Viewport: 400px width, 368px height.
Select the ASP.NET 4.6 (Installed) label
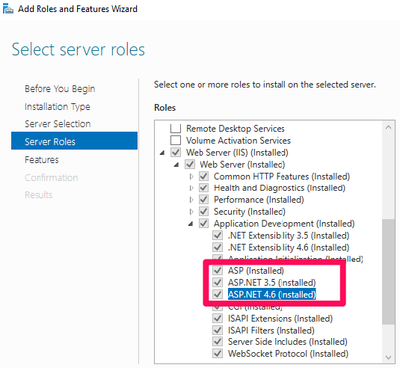[272, 294]
